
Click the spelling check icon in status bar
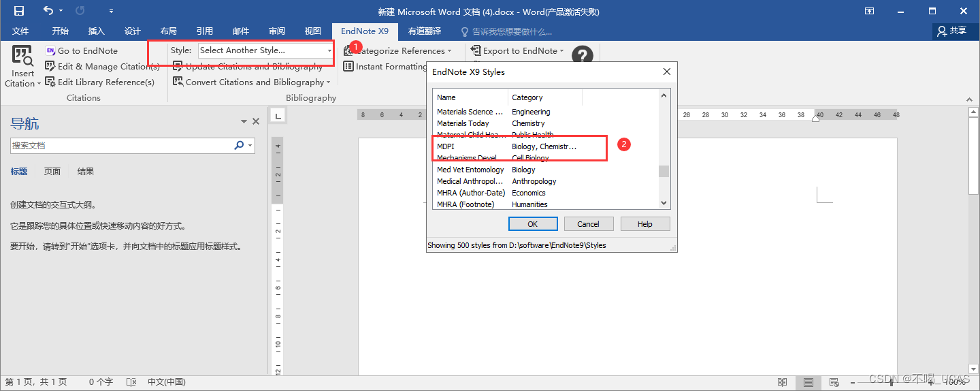pos(132,383)
